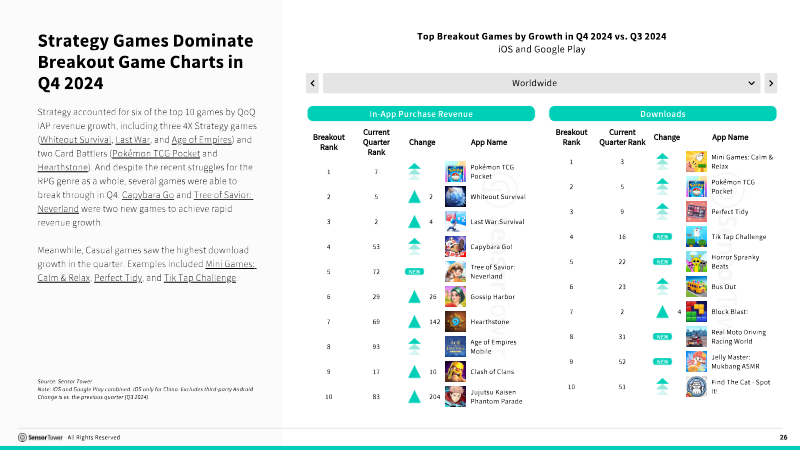Screen dimensions: 800x450
Task: Click the Clash of Clans app icon
Action: [455, 371]
